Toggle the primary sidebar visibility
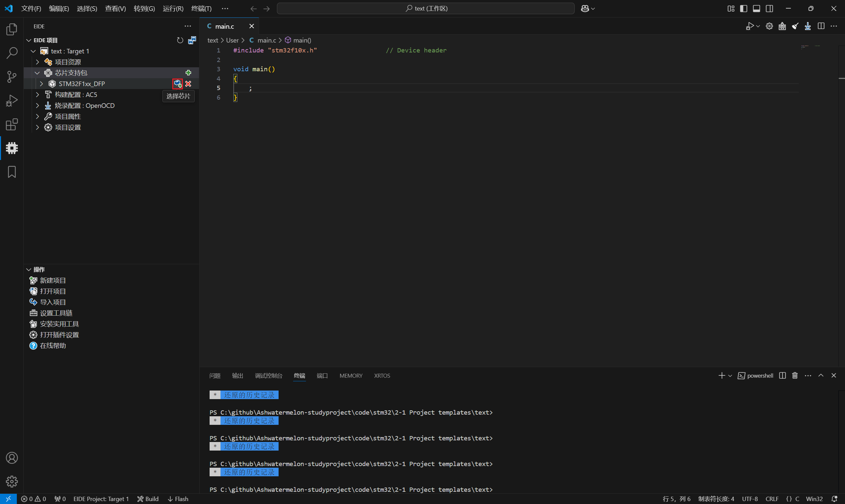 coord(743,9)
